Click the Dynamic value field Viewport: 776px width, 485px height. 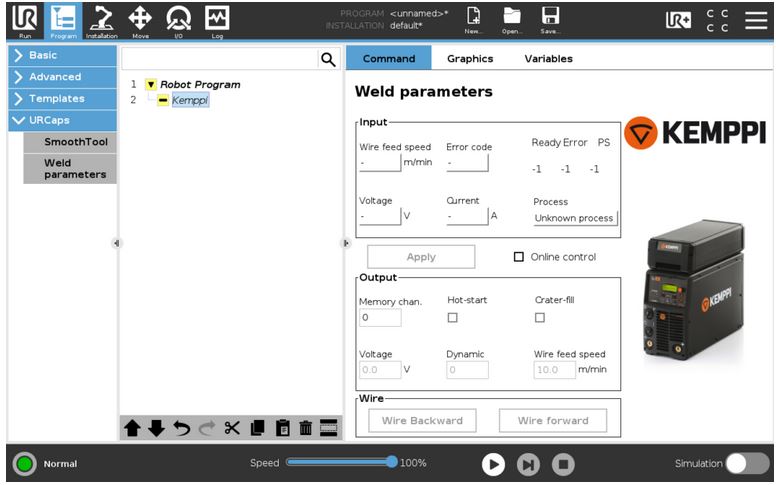(467, 370)
